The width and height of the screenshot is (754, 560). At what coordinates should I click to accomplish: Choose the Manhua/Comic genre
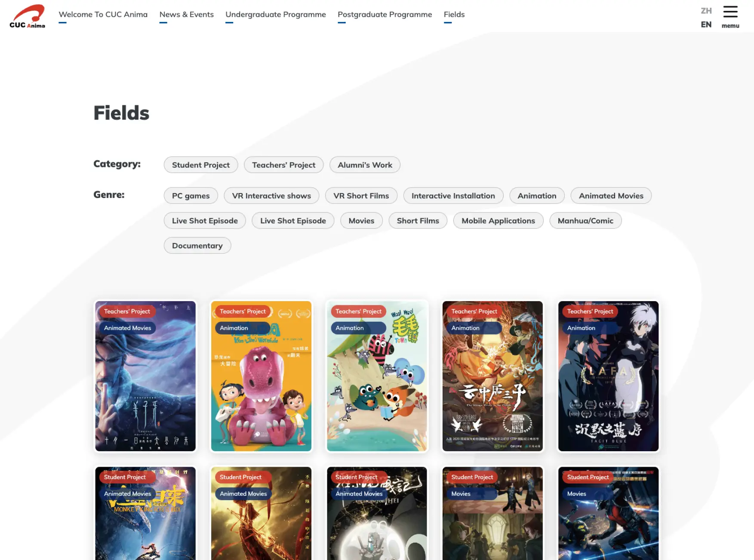tap(585, 221)
